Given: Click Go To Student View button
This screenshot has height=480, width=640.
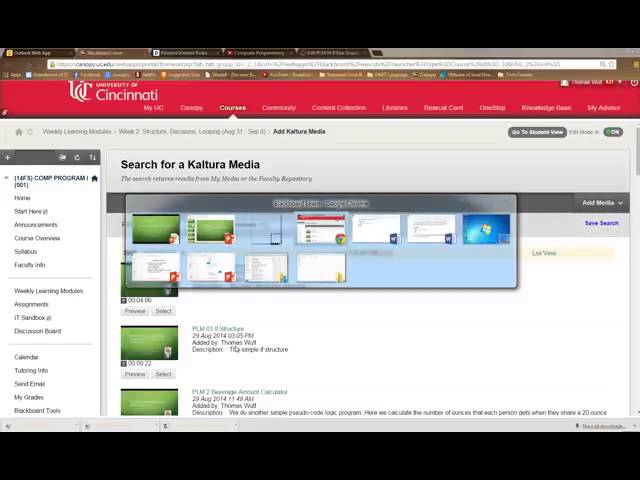Looking at the screenshot, I should [x=537, y=132].
